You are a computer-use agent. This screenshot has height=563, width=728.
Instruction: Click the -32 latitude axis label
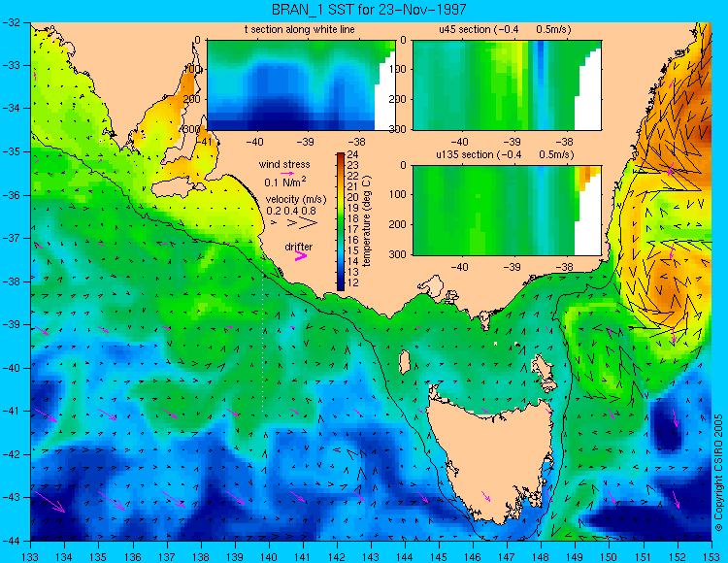[11, 21]
